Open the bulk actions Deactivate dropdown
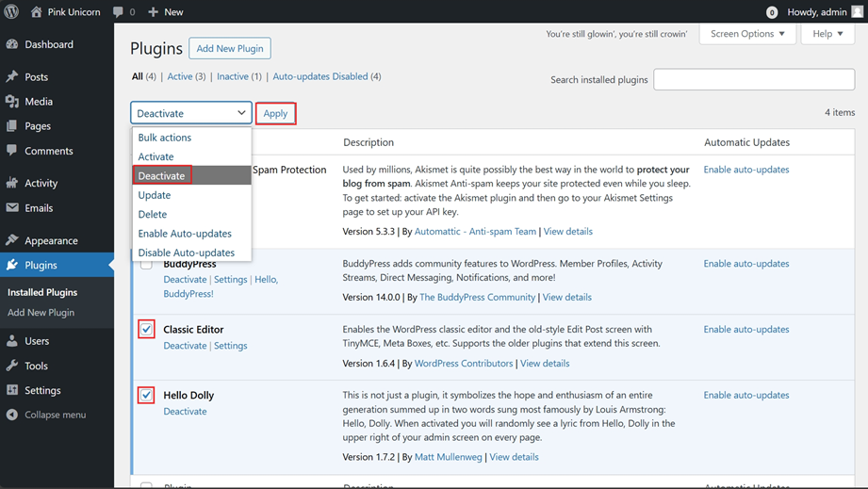The width and height of the screenshot is (868, 489). pos(191,113)
